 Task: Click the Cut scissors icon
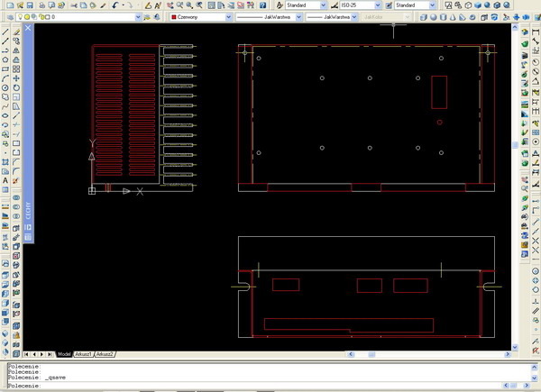click(74, 5)
